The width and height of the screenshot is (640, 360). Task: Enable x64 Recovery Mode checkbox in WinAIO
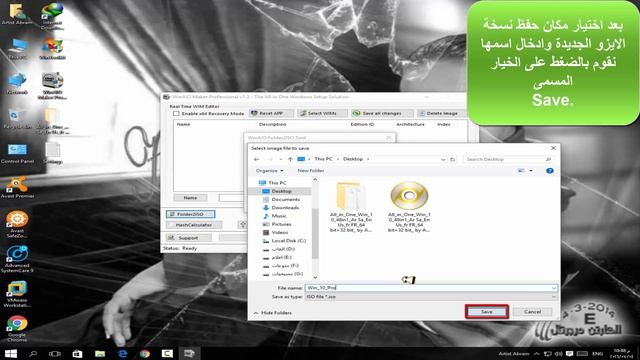point(176,113)
